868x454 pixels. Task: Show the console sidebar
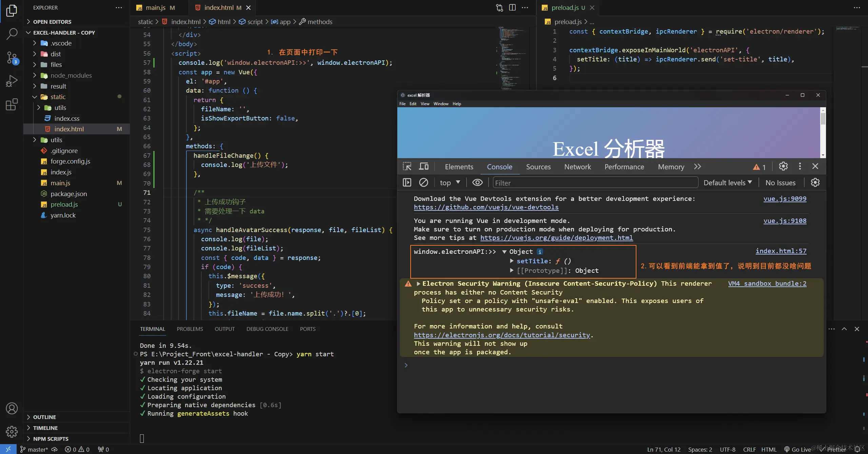[407, 183]
